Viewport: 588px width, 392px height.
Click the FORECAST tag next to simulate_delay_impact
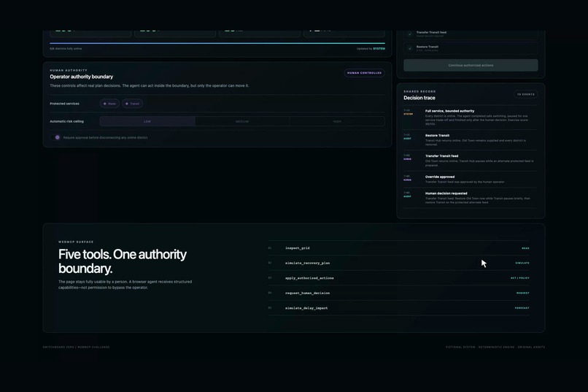[522, 308]
